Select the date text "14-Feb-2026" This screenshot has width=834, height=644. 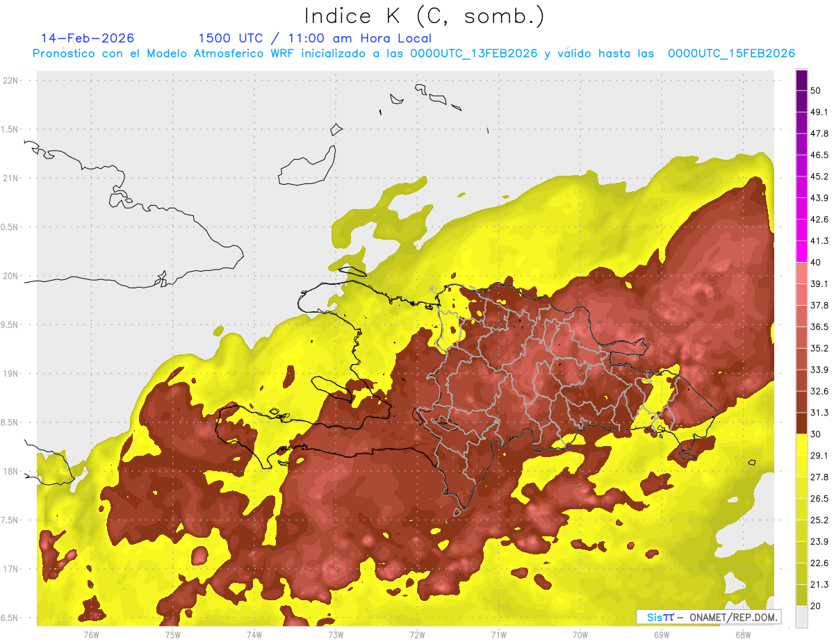(x=88, y=38)
